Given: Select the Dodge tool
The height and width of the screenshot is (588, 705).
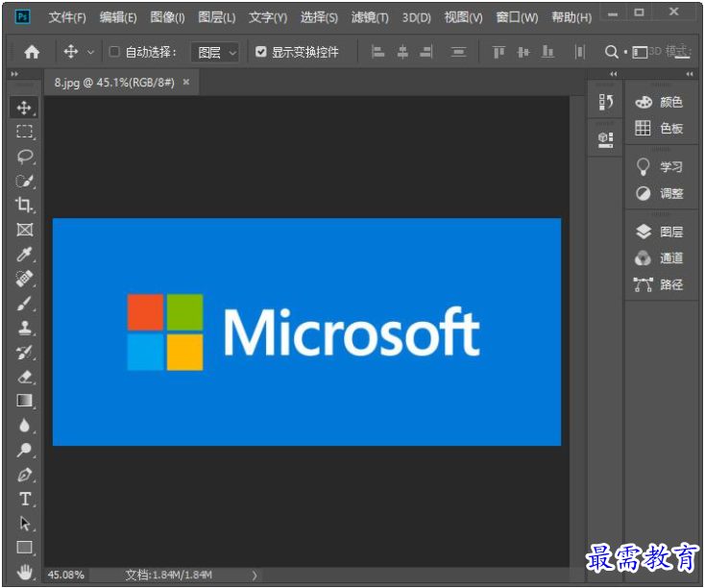Looking at the screenshot, I should pyautogui.click(x=24, y=450).
